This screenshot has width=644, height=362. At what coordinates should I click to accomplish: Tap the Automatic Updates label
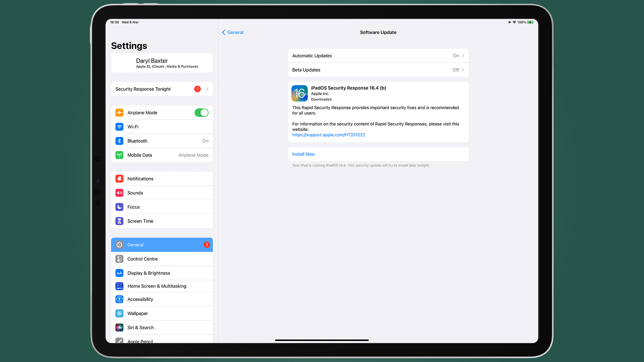coord(312,56)
